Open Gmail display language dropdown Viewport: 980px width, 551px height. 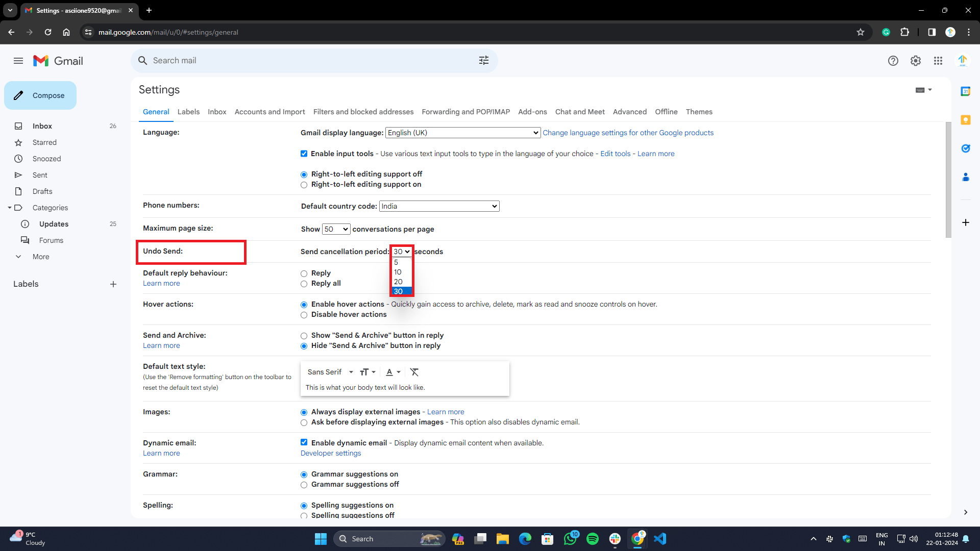point(462,133)
